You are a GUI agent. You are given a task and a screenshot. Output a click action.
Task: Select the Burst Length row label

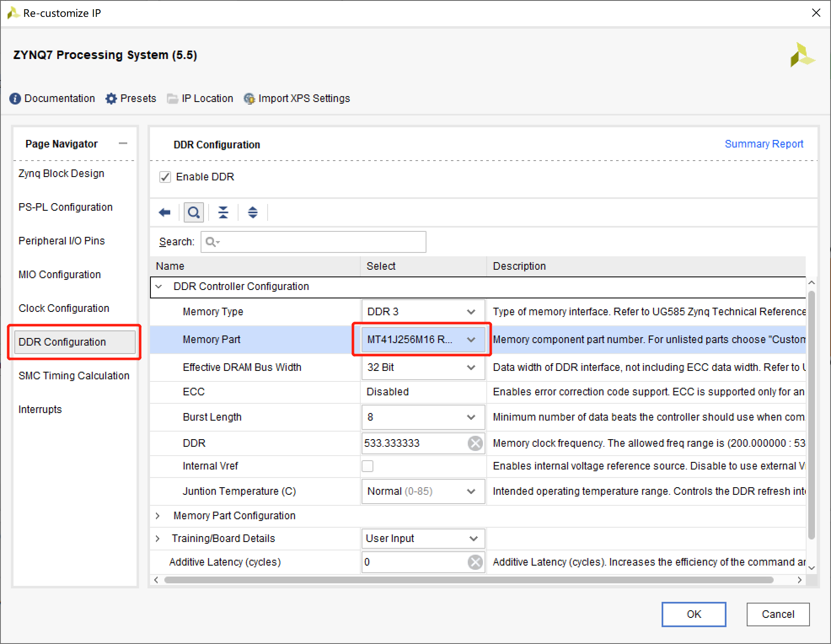point(212,417)
